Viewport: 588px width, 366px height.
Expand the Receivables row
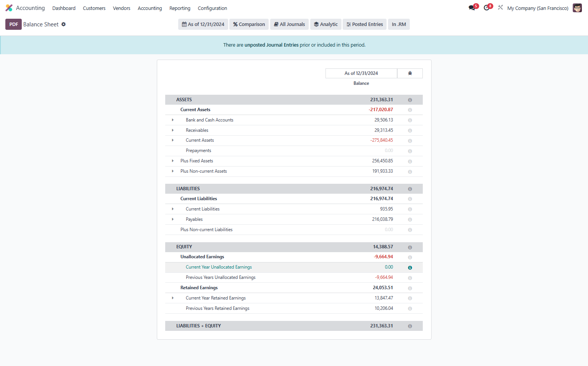click(173, 130)
